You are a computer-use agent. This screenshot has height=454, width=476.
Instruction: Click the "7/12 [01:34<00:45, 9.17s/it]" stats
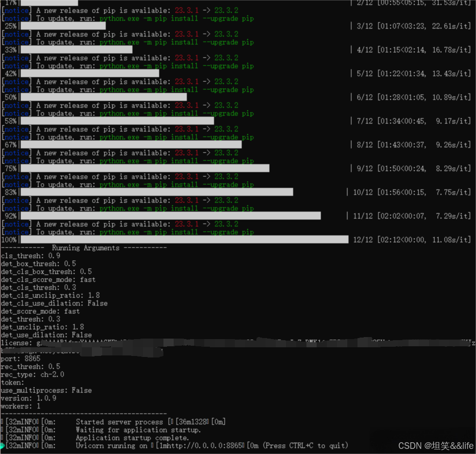pos(414,121)
